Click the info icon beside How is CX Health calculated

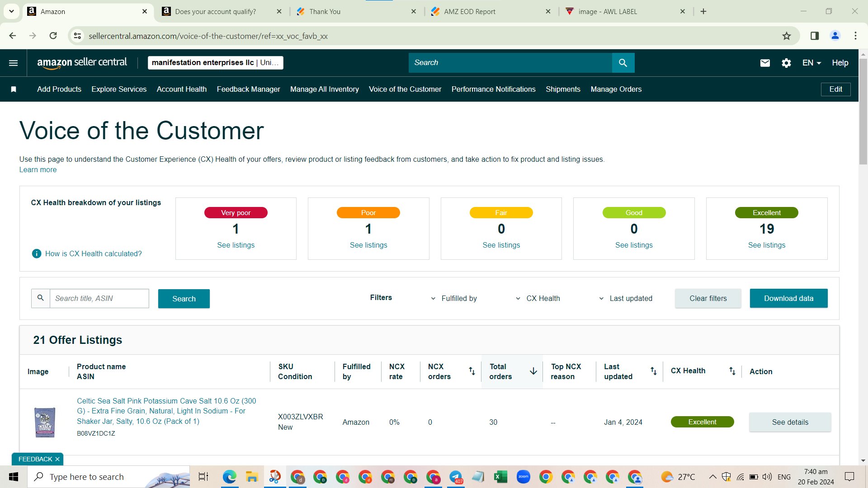[x=37, y=254]
